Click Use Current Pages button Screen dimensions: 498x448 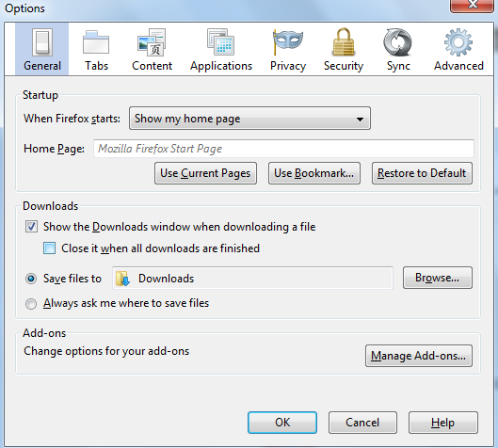pos(205,173)
